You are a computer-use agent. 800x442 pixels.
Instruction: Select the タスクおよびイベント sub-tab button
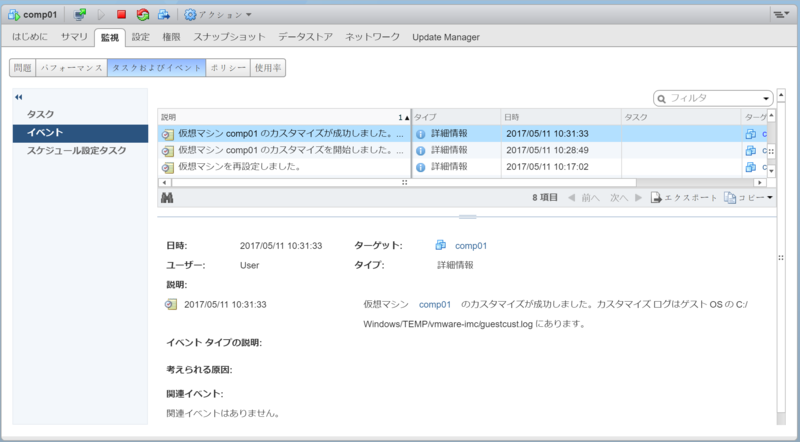tap(157, 67)
